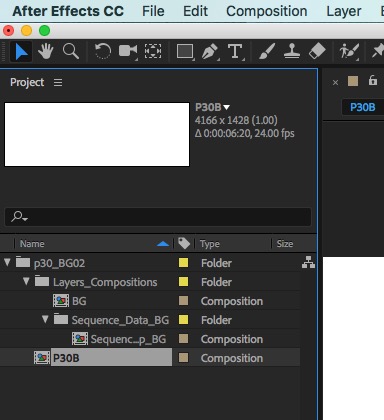Click tan label swatch for Sequenc...p_BG
The image size is (384, 420).
coord(183,339)
